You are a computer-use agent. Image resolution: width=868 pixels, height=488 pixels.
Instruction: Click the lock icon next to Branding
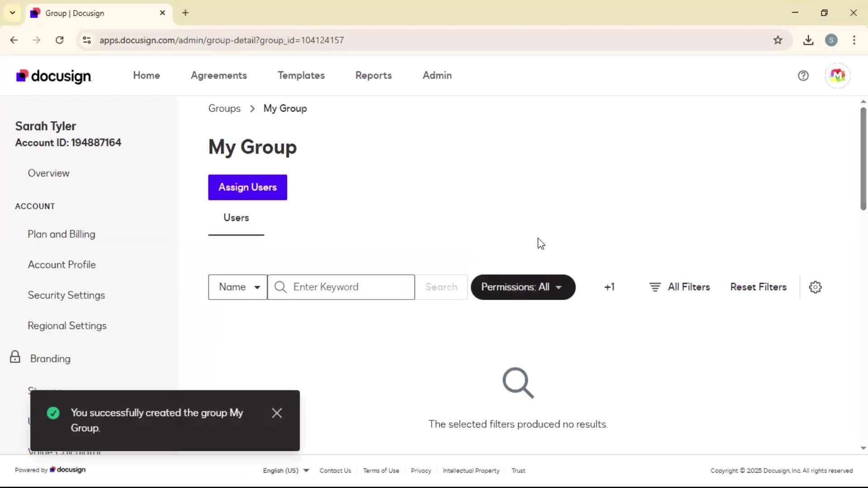tap(15, 357)
